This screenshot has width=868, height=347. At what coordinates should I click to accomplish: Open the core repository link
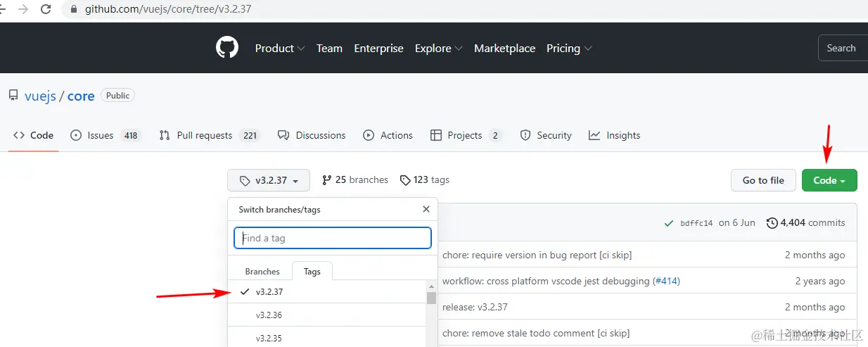tap(81, 96)
